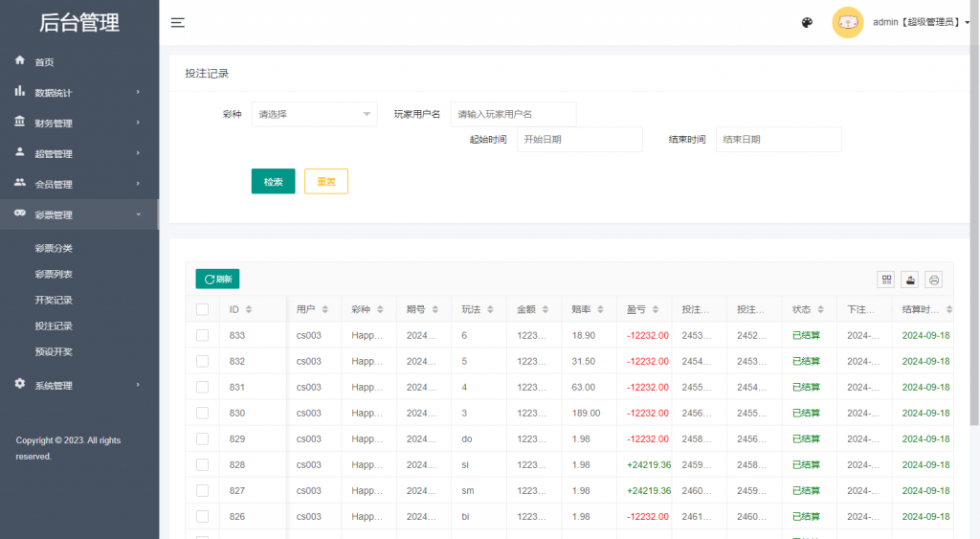
Task: Click the 系统管理 gear icon
Action: [20, 383]
